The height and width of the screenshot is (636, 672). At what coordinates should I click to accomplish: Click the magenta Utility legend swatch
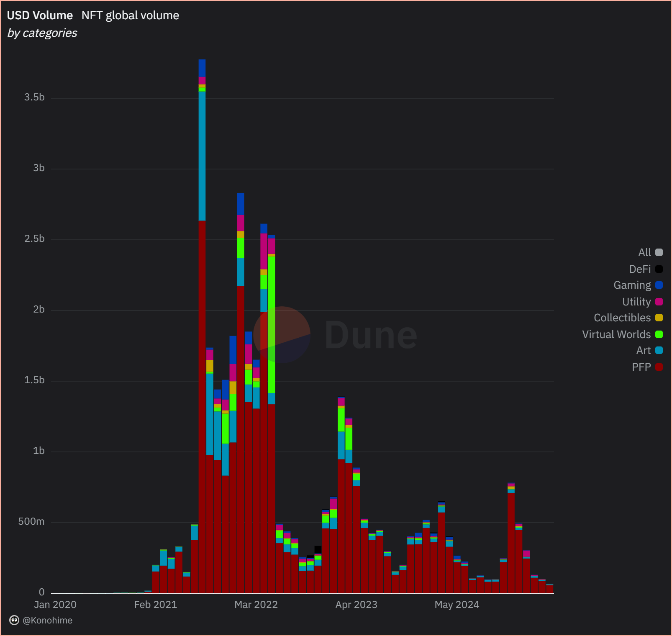[658, 302]
